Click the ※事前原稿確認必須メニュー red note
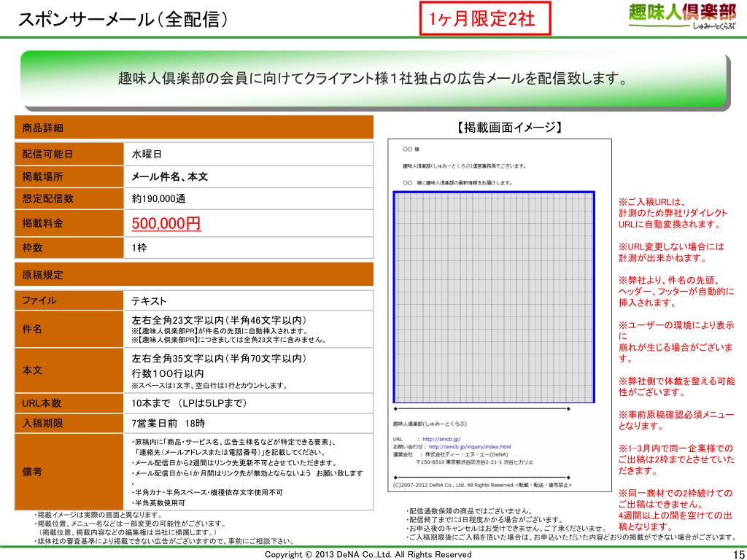 (x=676, y=421)
